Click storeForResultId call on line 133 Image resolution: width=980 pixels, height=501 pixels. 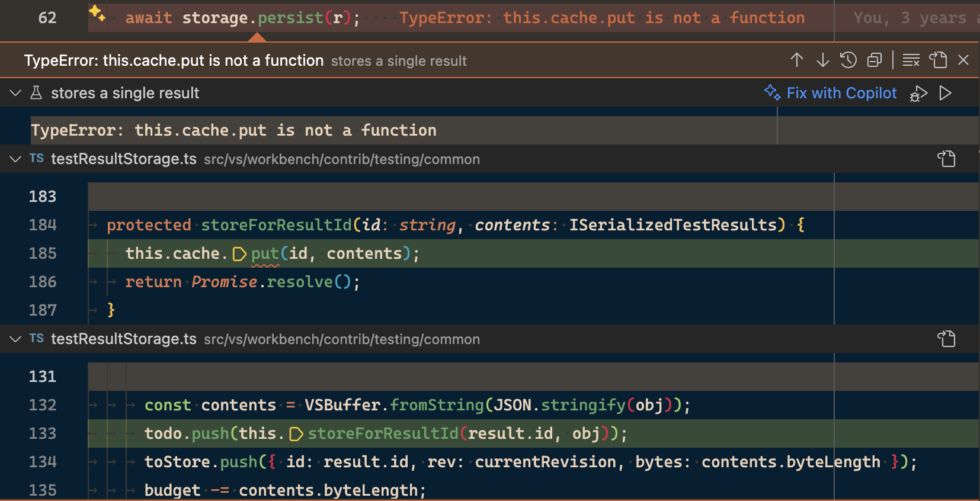pos(383,433)
